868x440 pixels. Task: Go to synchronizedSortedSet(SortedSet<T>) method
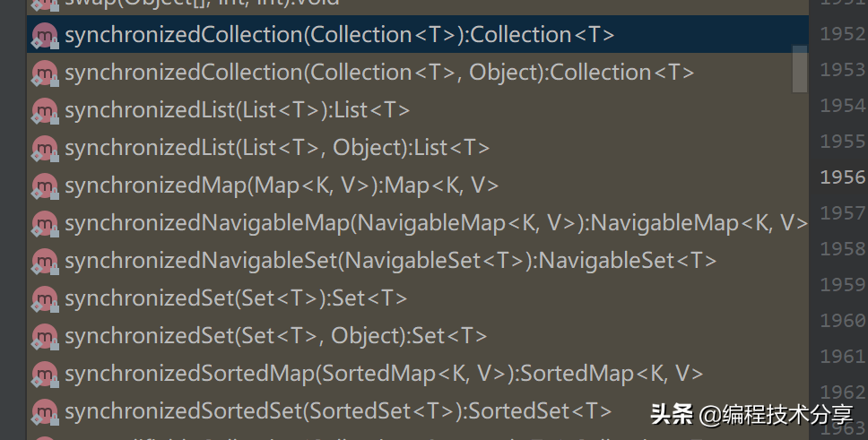coord(338,411)
